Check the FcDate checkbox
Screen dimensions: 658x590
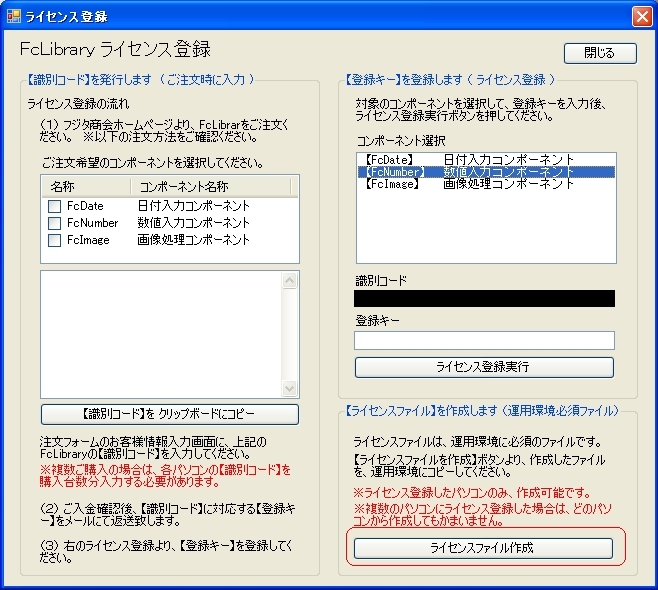(54, 206)
